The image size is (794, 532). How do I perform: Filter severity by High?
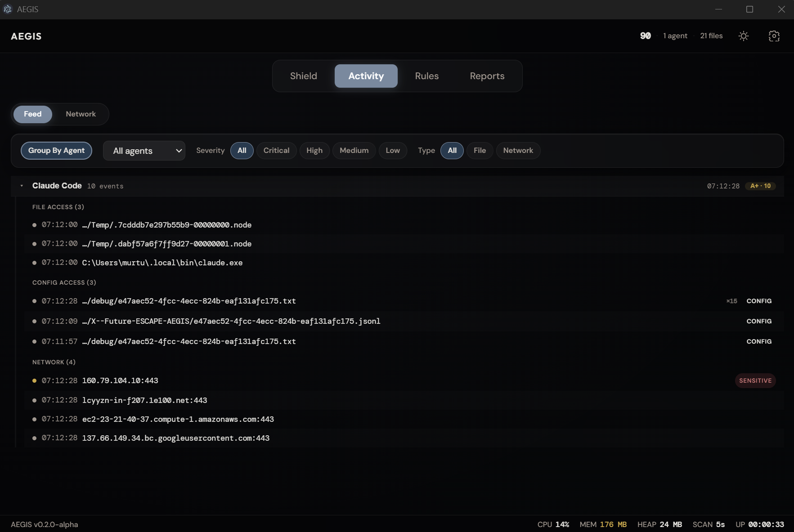coord(314,151)
